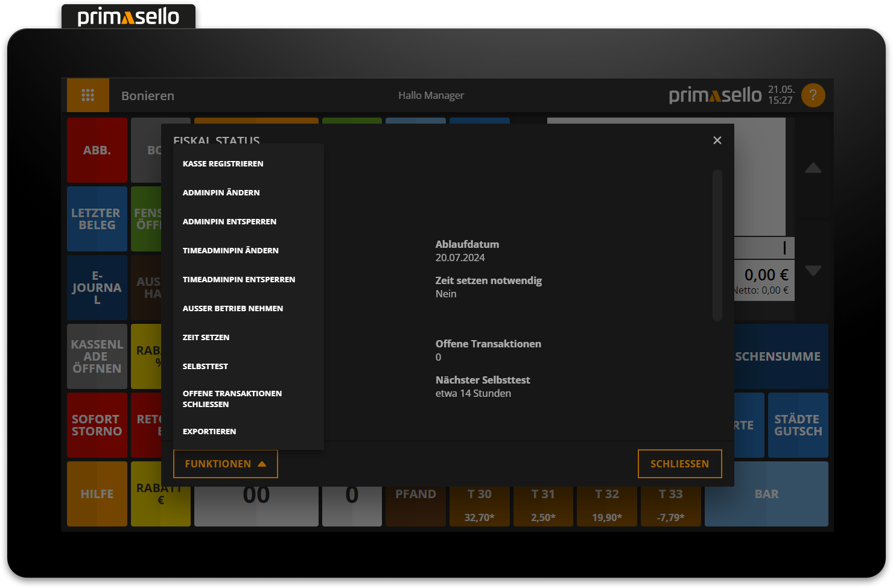Click the receipt list scroll down arrow
The image size is (893, 588).
(x=813, y=271)
